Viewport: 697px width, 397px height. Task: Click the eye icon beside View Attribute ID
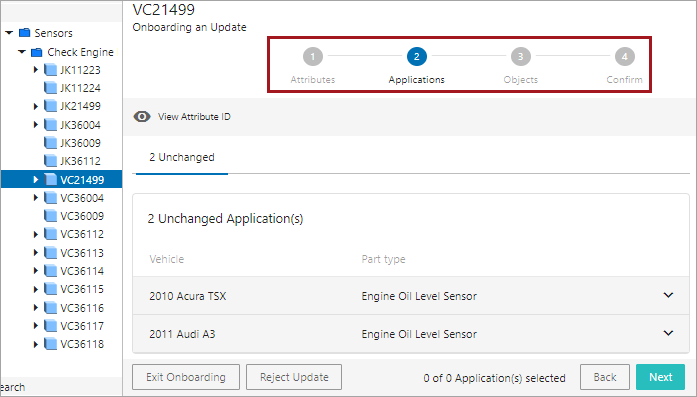142,117
